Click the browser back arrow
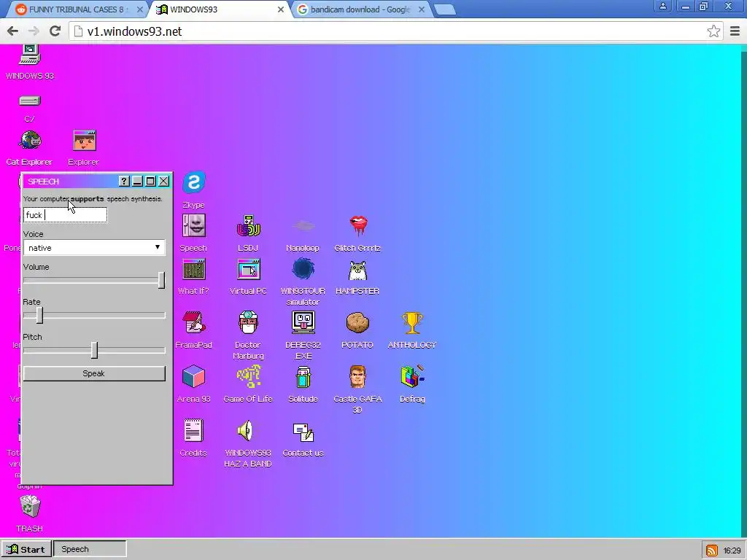 [x=13, y=31]
